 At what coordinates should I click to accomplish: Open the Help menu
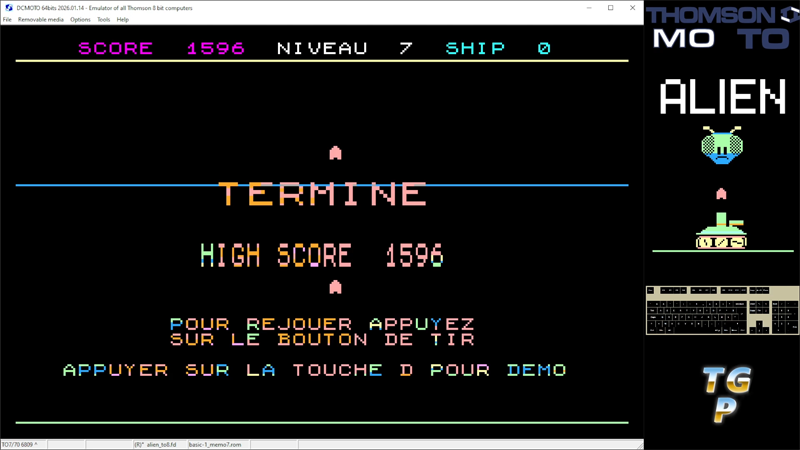click(123, 19)
